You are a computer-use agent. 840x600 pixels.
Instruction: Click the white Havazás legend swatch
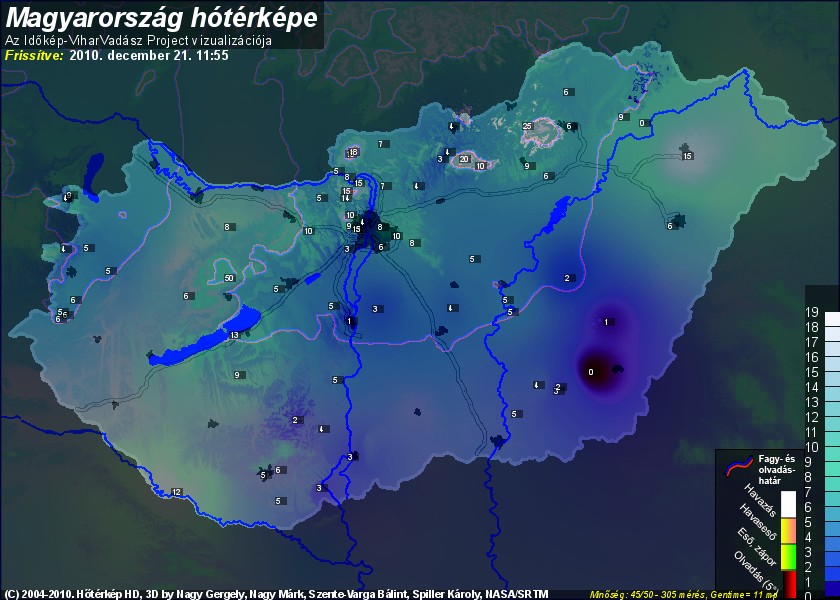coord(789,504)
